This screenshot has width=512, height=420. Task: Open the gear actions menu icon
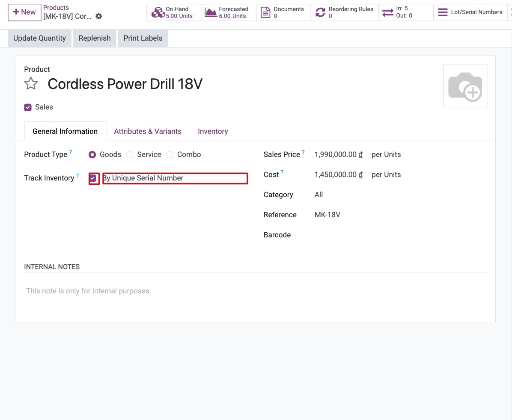point(98,16)
